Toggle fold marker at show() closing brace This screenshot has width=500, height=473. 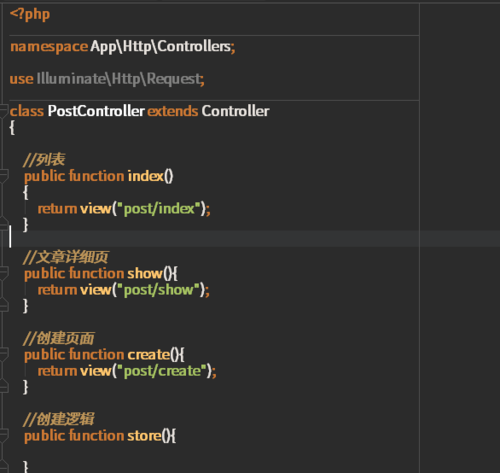point(3,305)
